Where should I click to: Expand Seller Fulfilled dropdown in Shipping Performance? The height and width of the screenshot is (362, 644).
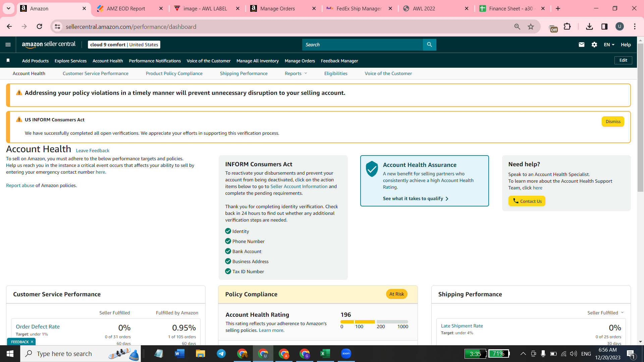[605, 313]
